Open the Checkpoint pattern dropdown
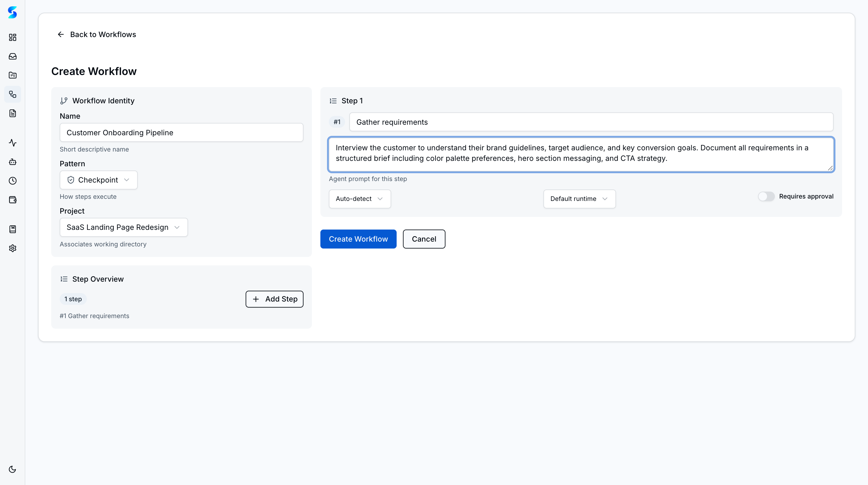The image size is (868, 485). coord(98,180)
